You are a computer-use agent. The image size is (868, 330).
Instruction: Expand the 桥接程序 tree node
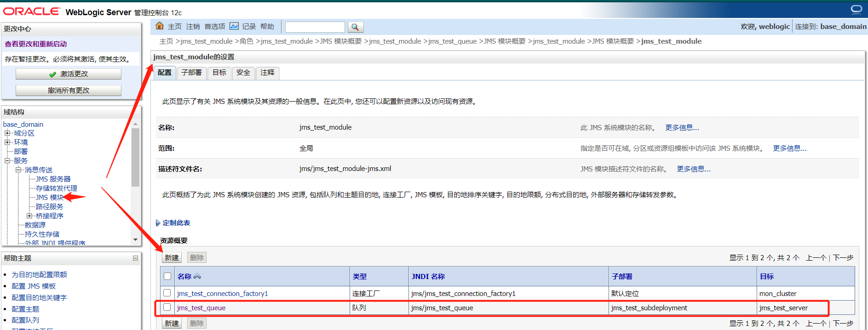(x=29, y=216)
